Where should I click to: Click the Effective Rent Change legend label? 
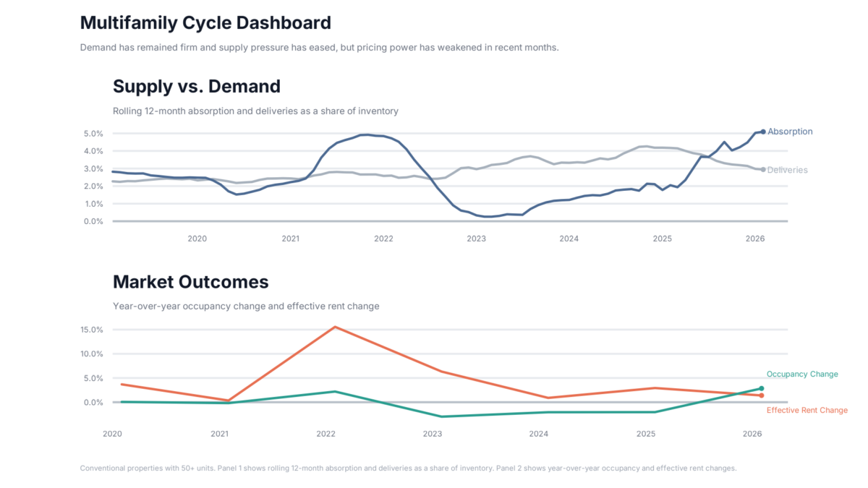(x=807, y=411)
